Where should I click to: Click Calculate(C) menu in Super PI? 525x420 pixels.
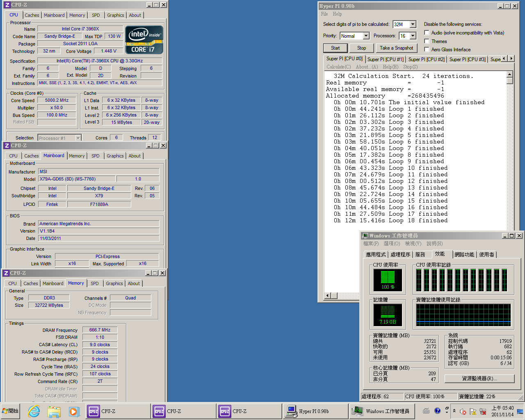click(x=339, y=67)
